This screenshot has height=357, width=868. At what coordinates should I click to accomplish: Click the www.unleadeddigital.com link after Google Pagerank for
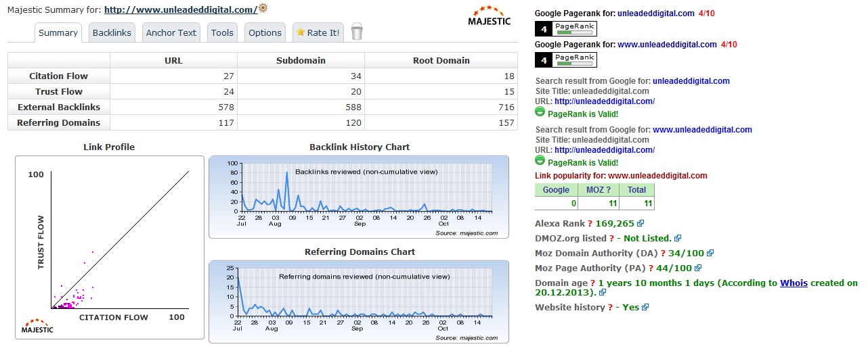668,45
